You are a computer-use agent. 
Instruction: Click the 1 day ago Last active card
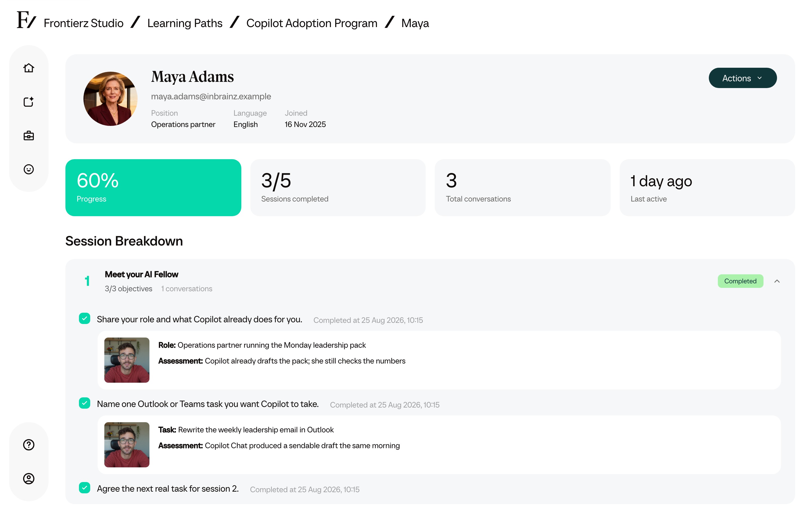[707, 187]
